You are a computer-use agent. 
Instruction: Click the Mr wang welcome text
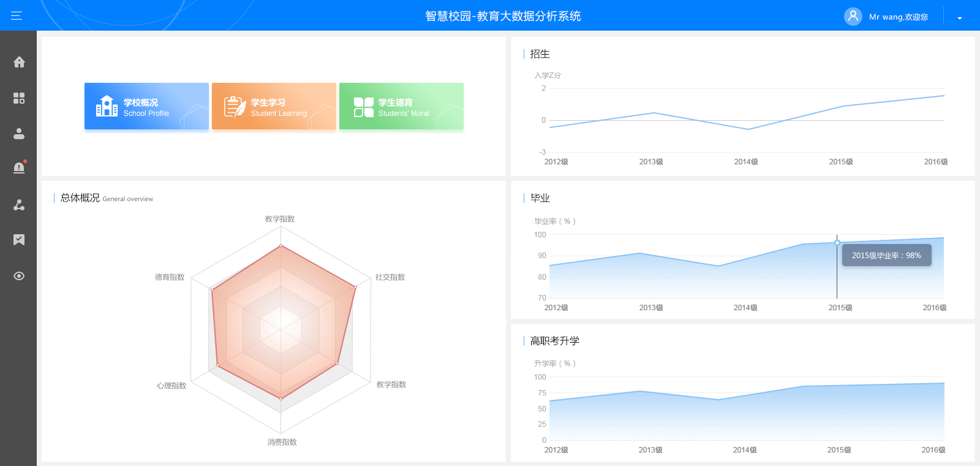899,17
